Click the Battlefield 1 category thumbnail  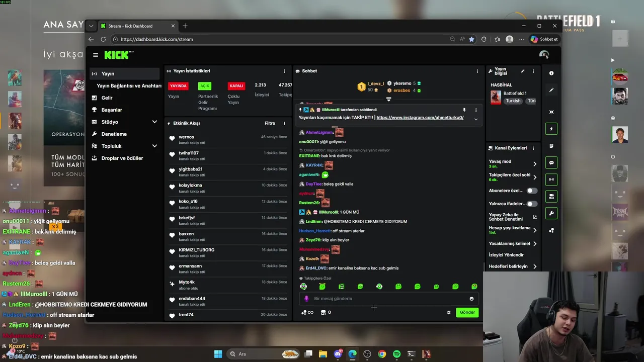pyautogui.click(x=496, y=97)
